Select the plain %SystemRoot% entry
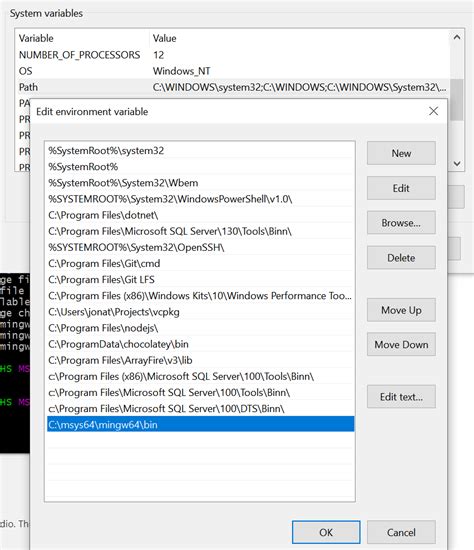The image size is (474, 550). pos(200,167)
